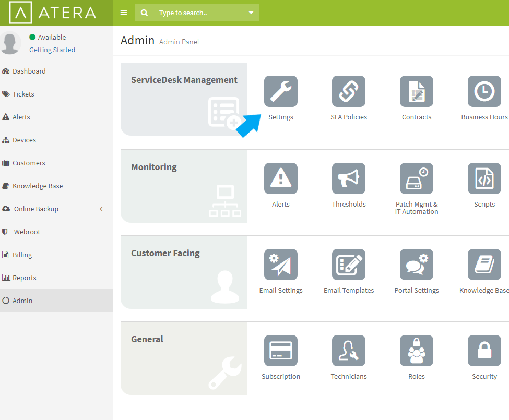Open Billing in sidebar

pos(56,255)
